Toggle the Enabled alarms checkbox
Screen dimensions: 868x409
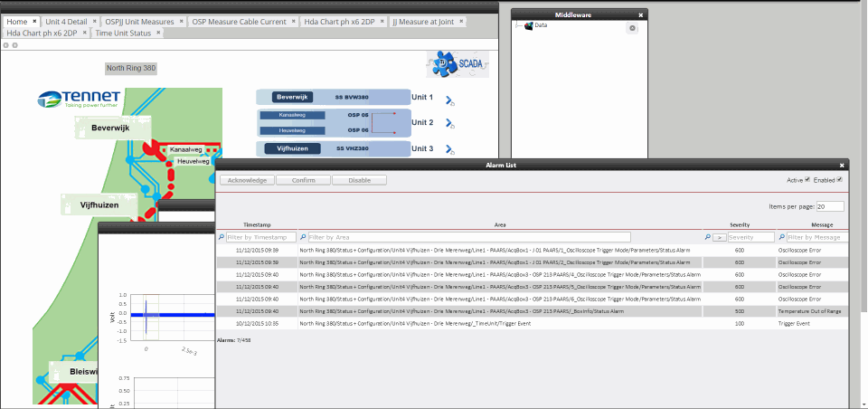pos(840,180)
